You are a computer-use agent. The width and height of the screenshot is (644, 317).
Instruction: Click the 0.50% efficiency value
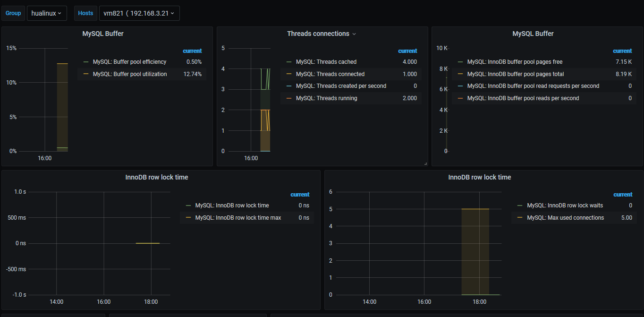click(194, 62)
